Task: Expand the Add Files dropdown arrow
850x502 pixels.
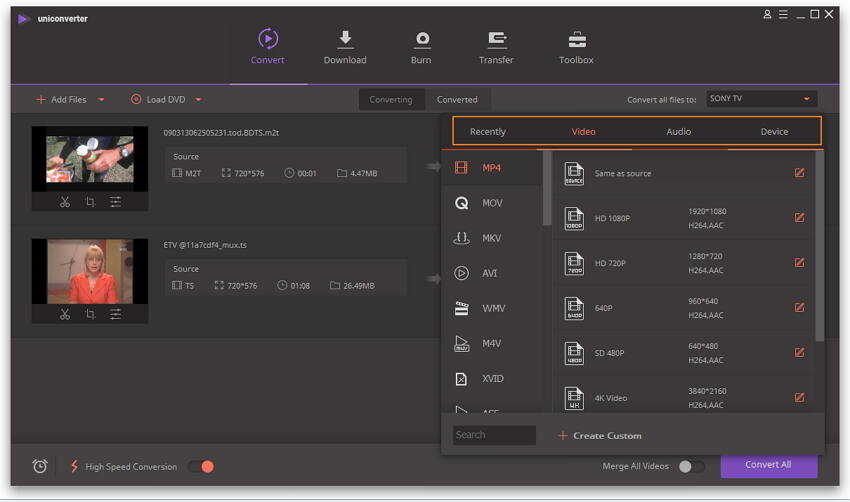Action: [x=101, y=100]
